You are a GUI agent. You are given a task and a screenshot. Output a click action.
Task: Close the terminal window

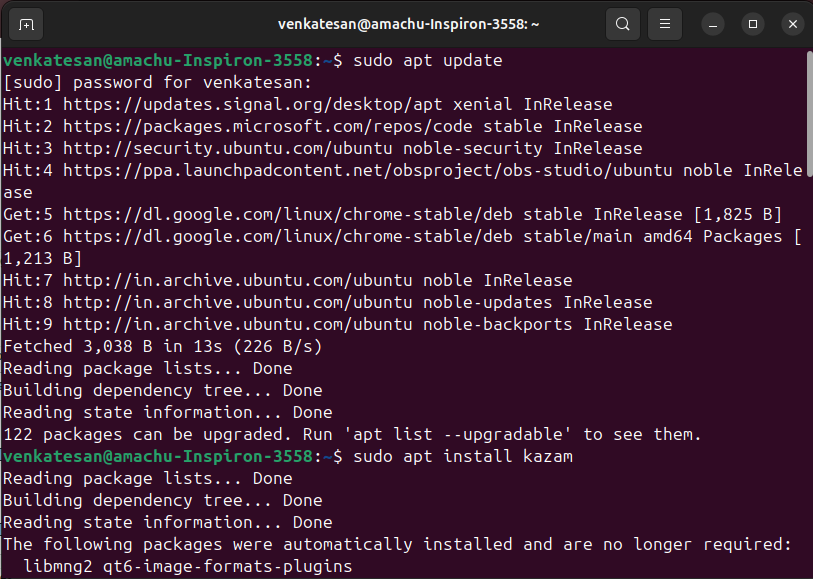click(793, 24)
